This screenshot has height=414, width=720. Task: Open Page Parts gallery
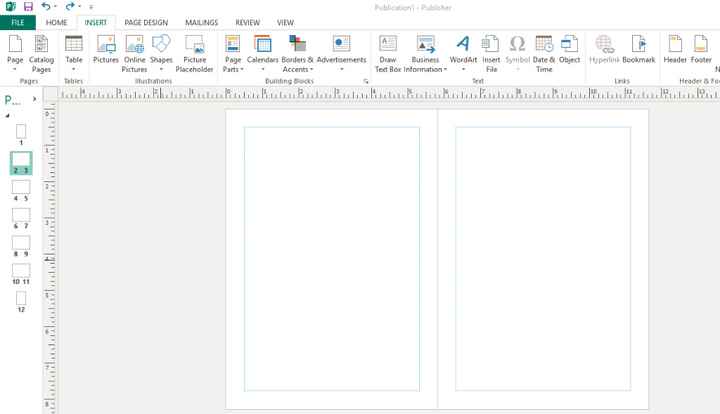[x=233, y=54]
